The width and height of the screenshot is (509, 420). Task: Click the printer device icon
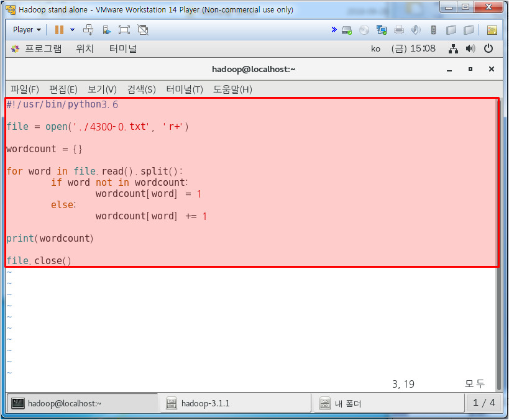coord(399,30)
